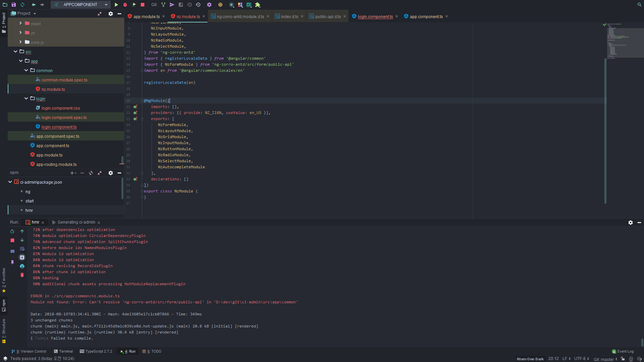Screen dimensions: 644x362
Task: Start debugging with the bug icon
Action: point(125,5)
